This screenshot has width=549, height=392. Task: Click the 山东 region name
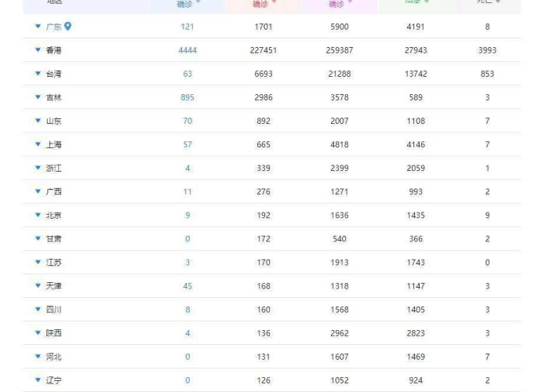coord(53,121)
